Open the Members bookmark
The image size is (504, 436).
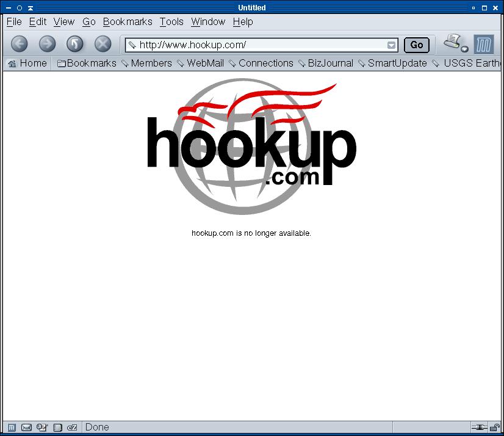(147, 64)
